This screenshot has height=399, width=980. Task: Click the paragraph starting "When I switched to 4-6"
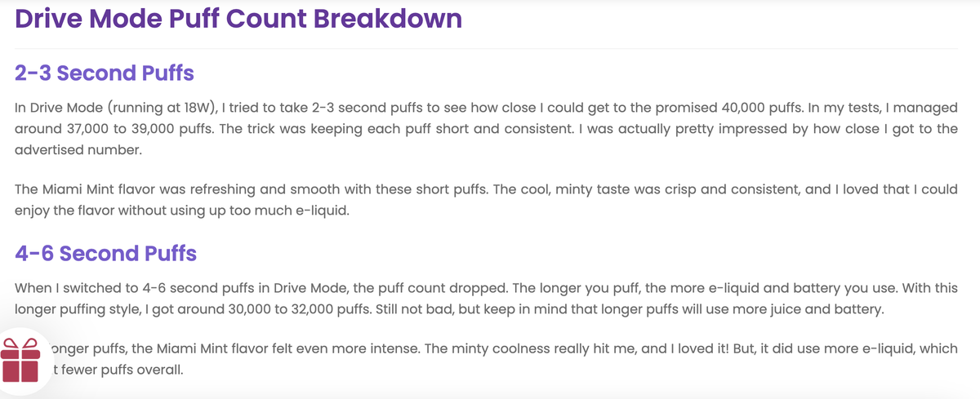click(x=487, y=299)
